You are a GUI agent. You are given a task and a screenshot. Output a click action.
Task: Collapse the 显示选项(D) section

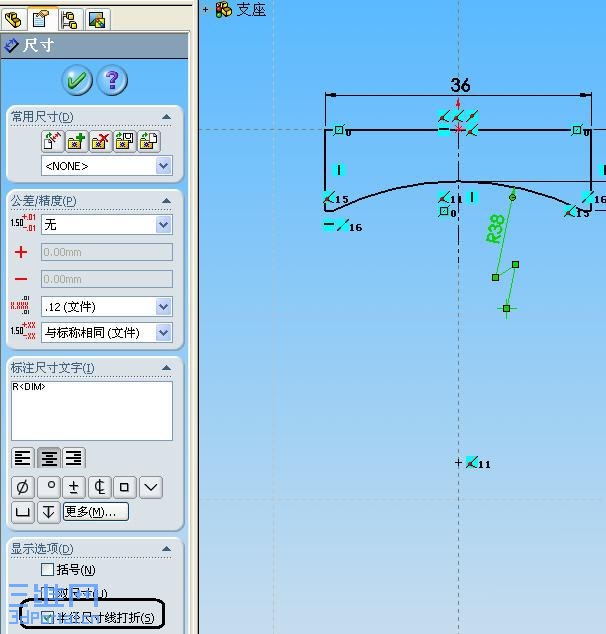(166, 549)
